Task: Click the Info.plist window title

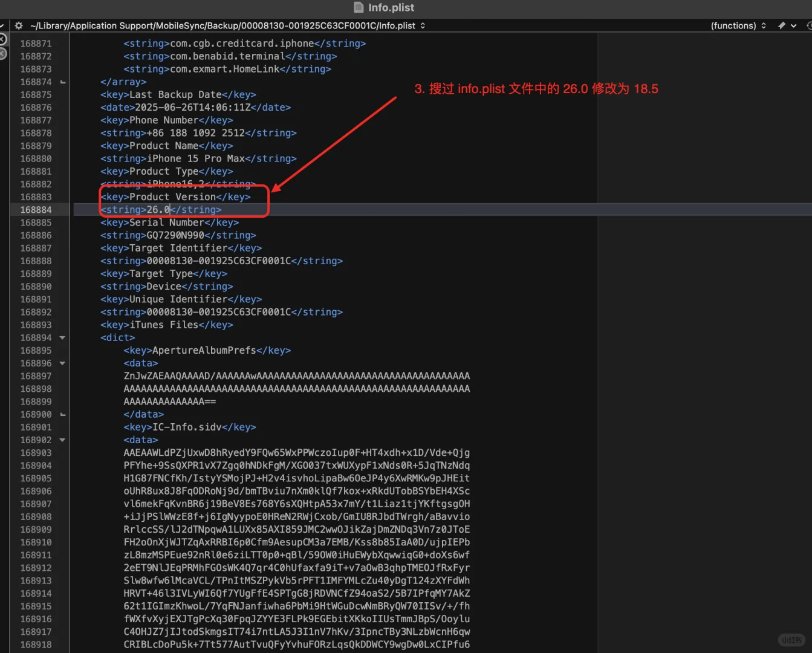Action: coord(391,7)
